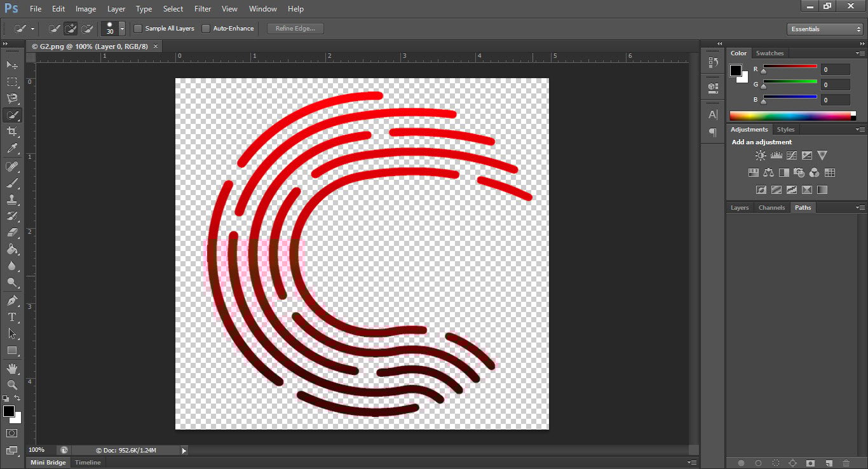Select the Move tool
Screen dimensions: 868x469
[12, 65]
